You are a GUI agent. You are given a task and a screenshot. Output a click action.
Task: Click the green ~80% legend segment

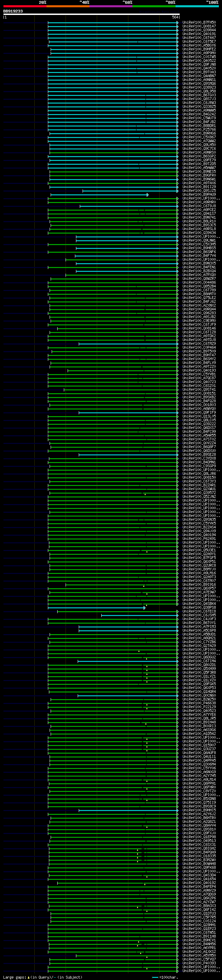point(154,6)
